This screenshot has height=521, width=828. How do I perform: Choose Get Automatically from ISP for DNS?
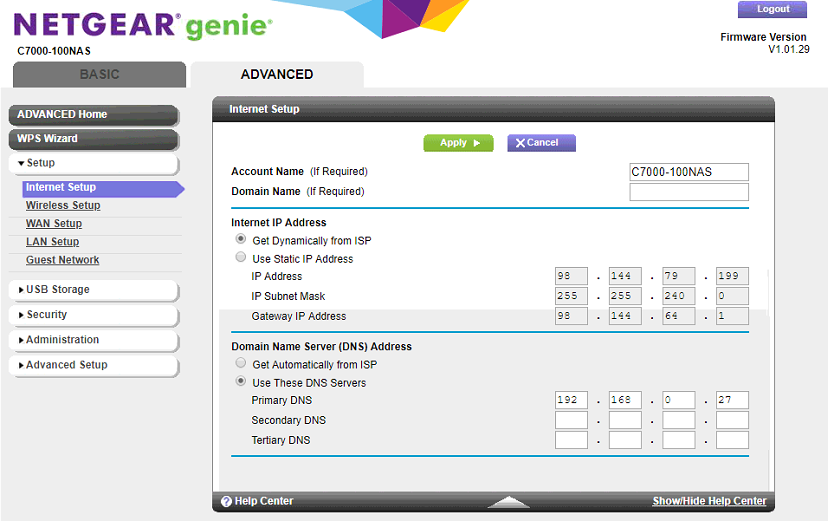pos(240,364)
